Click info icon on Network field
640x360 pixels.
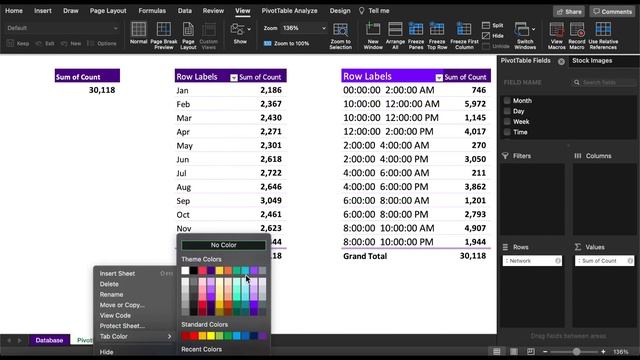(558, 261)
